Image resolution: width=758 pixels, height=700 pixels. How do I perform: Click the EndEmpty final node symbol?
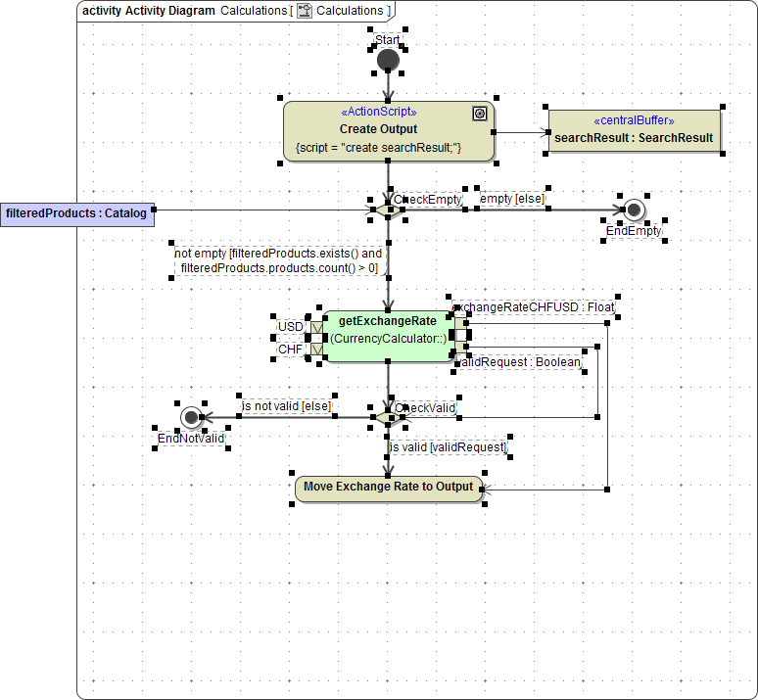(x=634, y=210)
